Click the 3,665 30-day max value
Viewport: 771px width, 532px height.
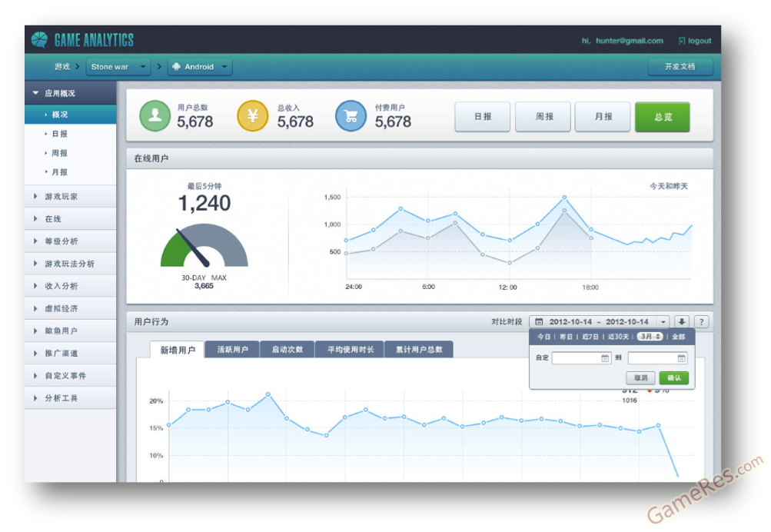pos(204,286)
